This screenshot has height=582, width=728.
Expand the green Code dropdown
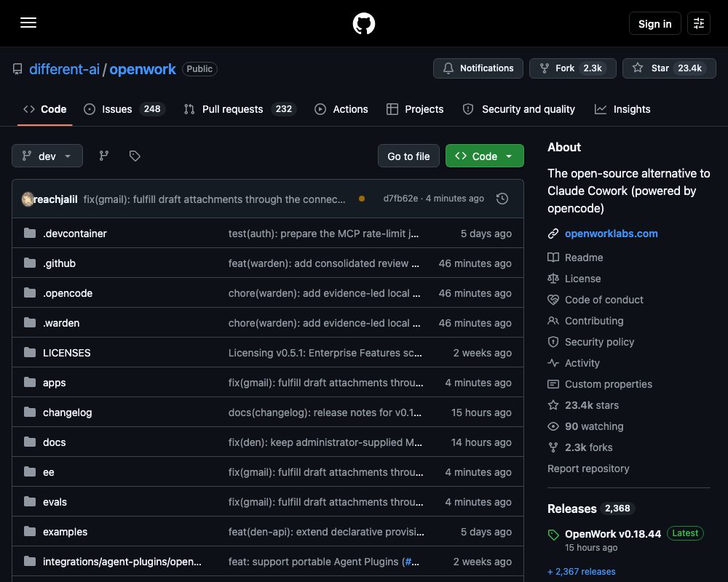484,156
